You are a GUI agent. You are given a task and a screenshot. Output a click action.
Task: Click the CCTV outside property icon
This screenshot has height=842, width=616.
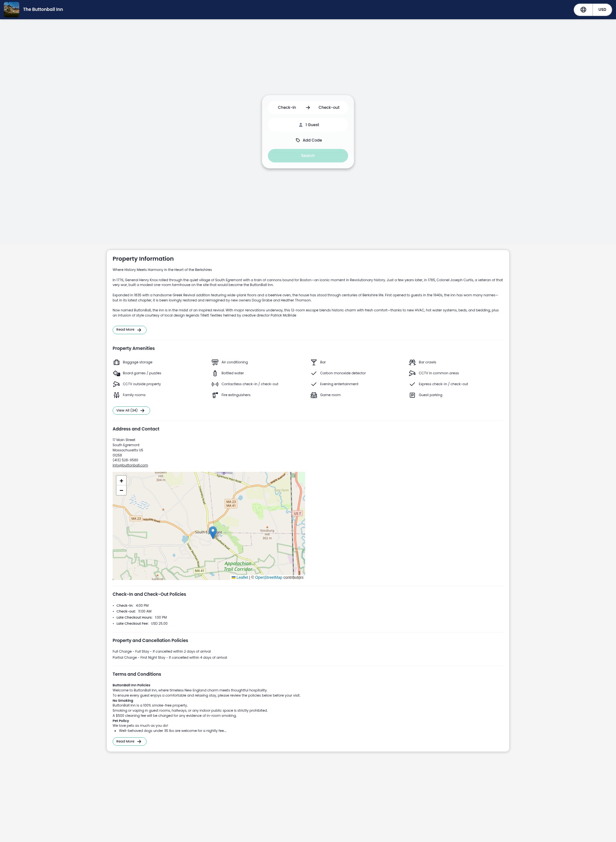tap(116, 384)
